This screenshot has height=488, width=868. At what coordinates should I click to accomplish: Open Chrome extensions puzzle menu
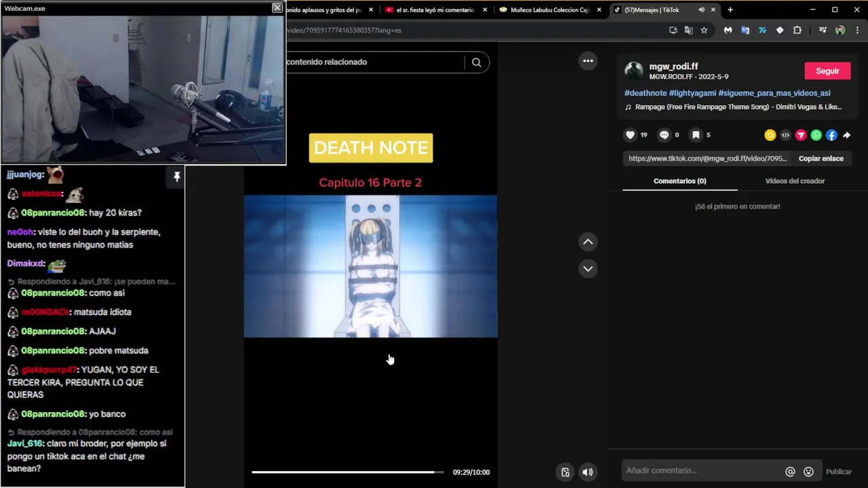coord(797,30)
